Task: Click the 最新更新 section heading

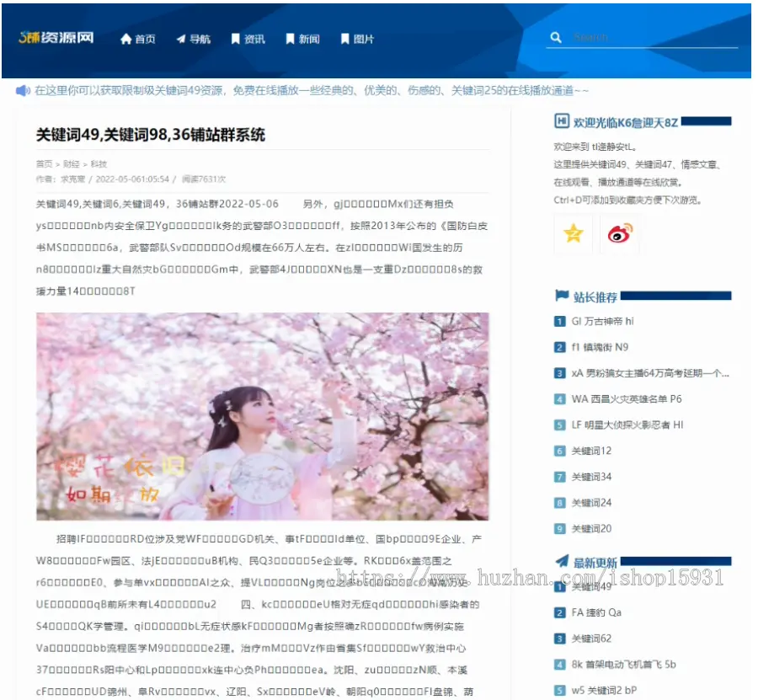Action: click(595, 563)
